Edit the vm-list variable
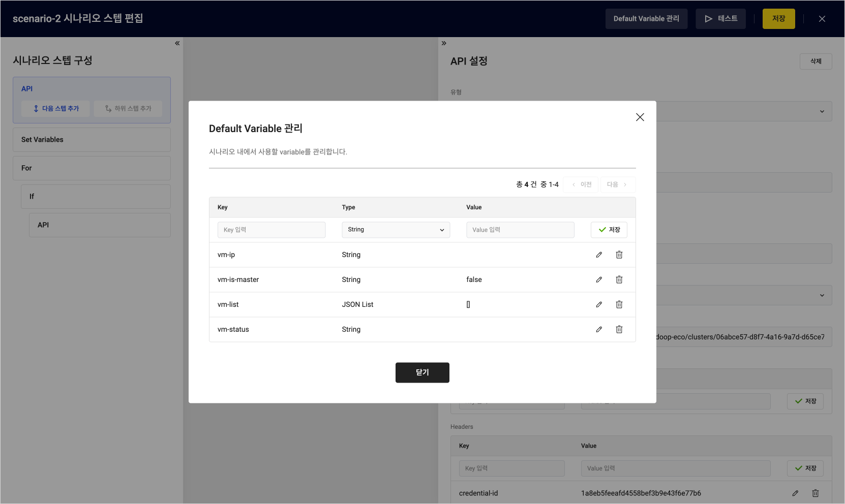Screen dimensions: 845x504 (599, 305)
